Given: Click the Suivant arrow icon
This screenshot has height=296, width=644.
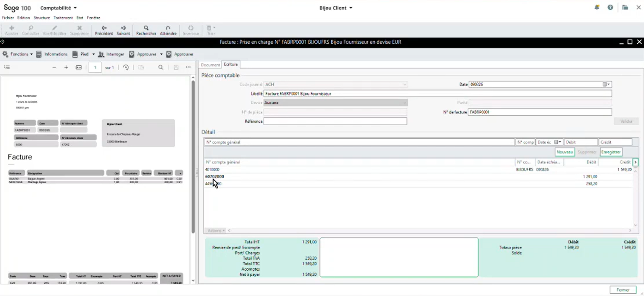Looking at the screenshot, I should [x=123, y=28].
